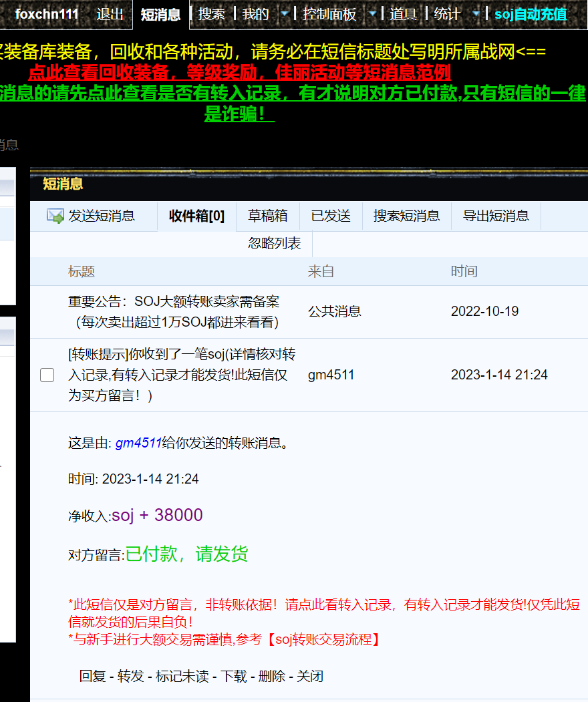This screenshot has width=588, height=702.
Task: Click 回复 to reply to the message
Action: click(92, 676)
